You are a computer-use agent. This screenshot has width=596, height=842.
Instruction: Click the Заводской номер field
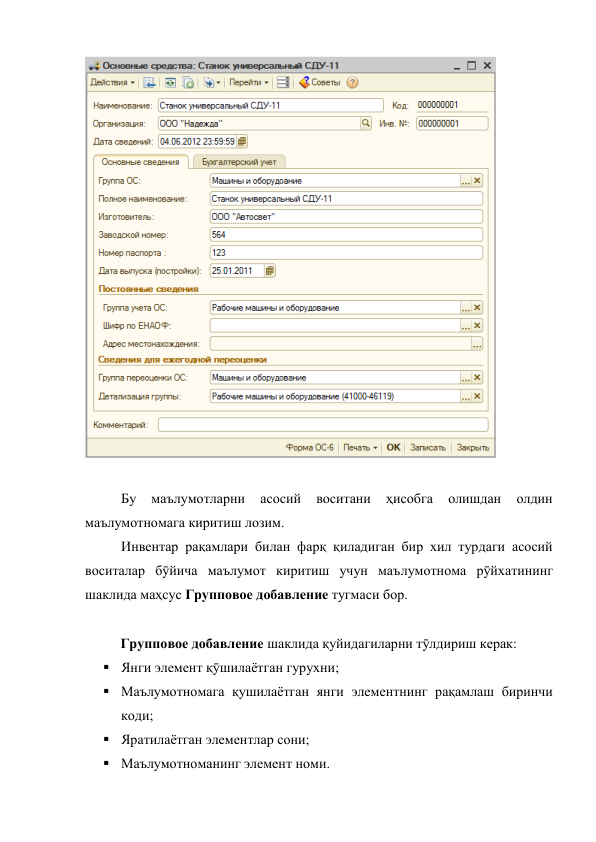(x=346, y=235)
